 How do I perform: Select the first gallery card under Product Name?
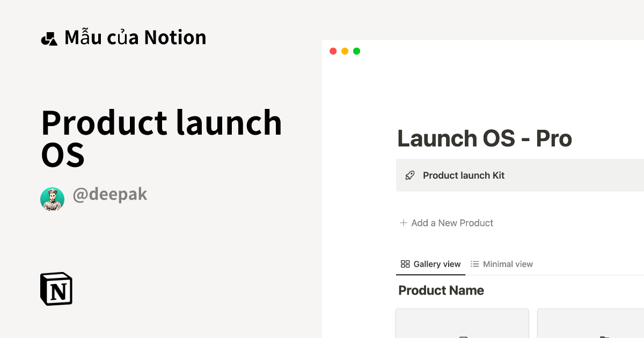[x=462, y=325]
